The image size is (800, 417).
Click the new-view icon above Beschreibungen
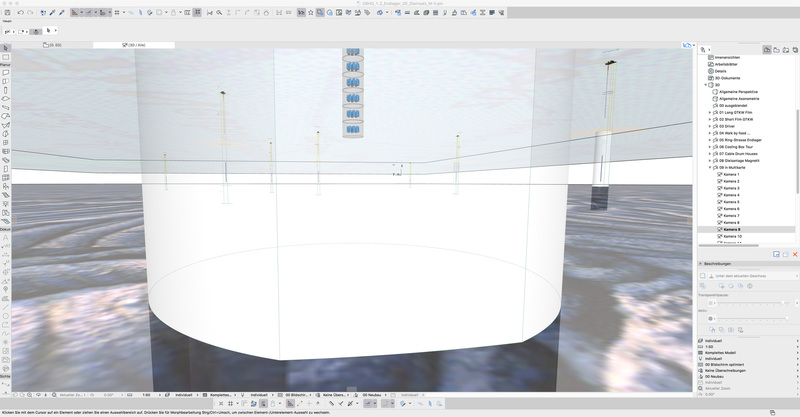point(776,255)
